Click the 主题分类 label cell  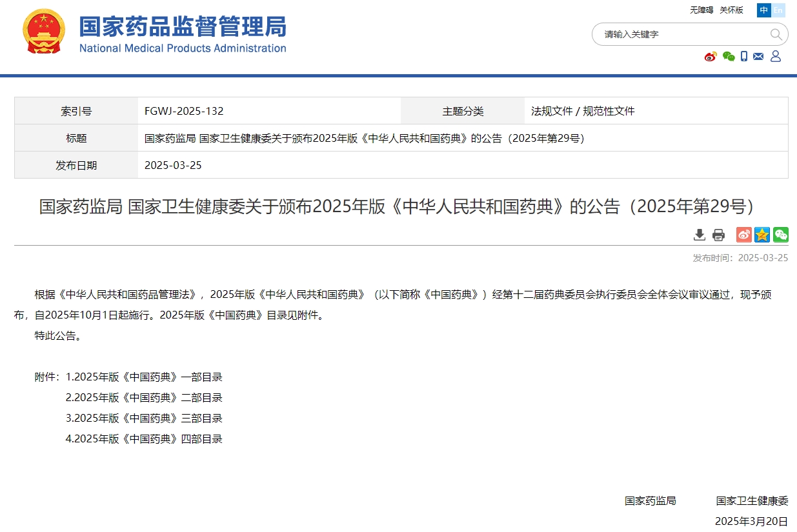pos(463,111)
